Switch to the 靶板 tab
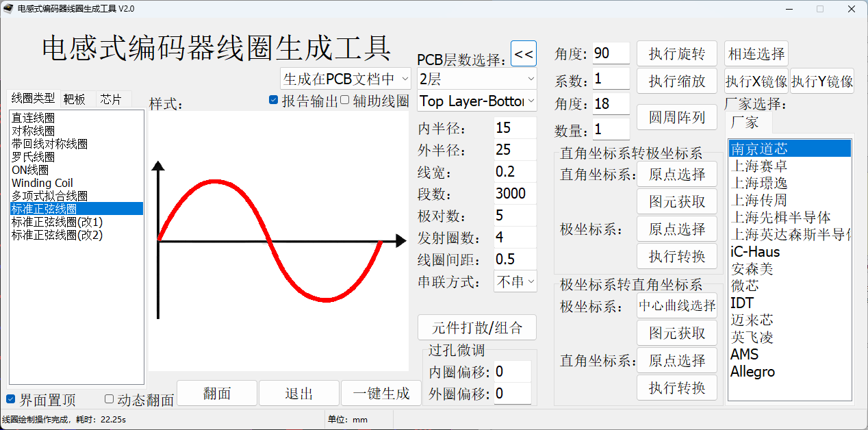Viewport: 868px width, 430px height. coord(75,98)
